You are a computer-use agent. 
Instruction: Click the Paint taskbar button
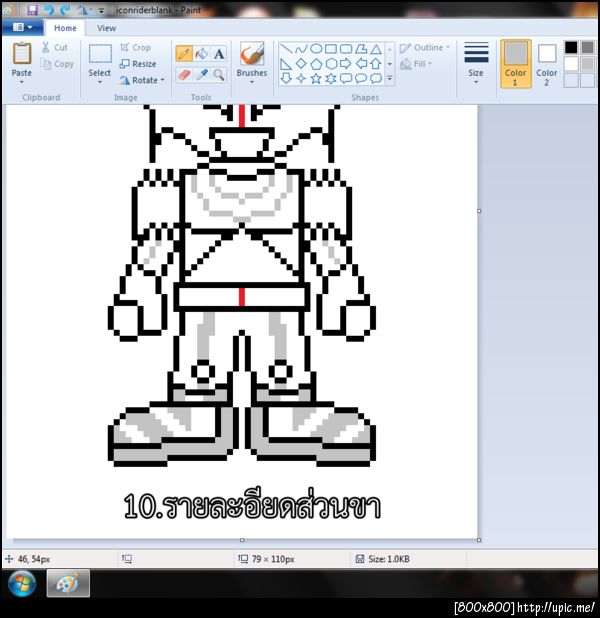(68, 583)
